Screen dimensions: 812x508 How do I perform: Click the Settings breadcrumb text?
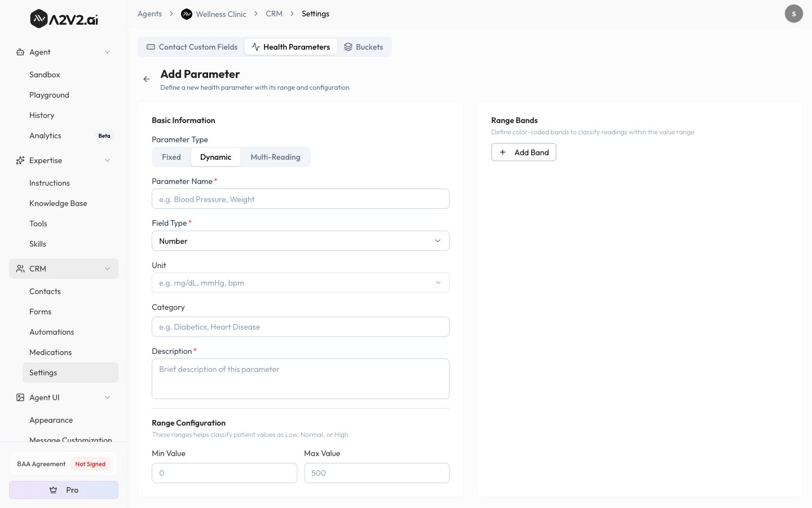tap(315, 14)
